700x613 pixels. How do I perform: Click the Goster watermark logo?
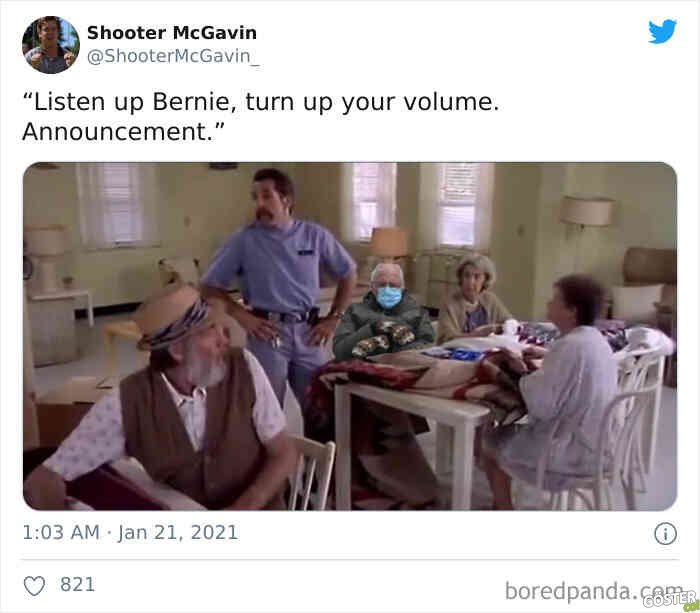[671, 600]
